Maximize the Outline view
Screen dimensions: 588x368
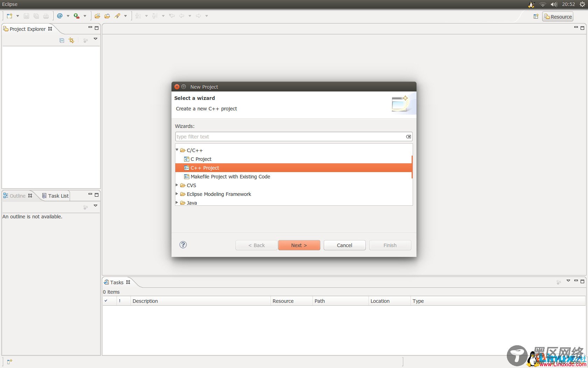pos(97,195)
